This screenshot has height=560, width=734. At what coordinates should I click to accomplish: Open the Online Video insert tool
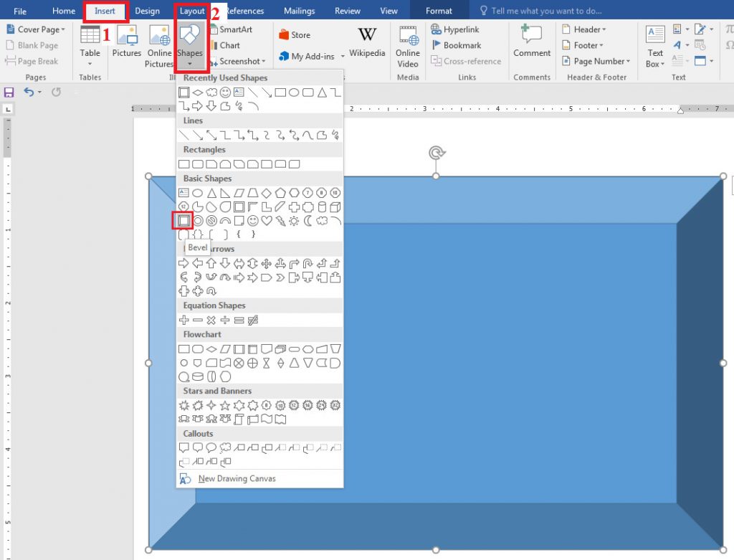(x=408, y=47)
